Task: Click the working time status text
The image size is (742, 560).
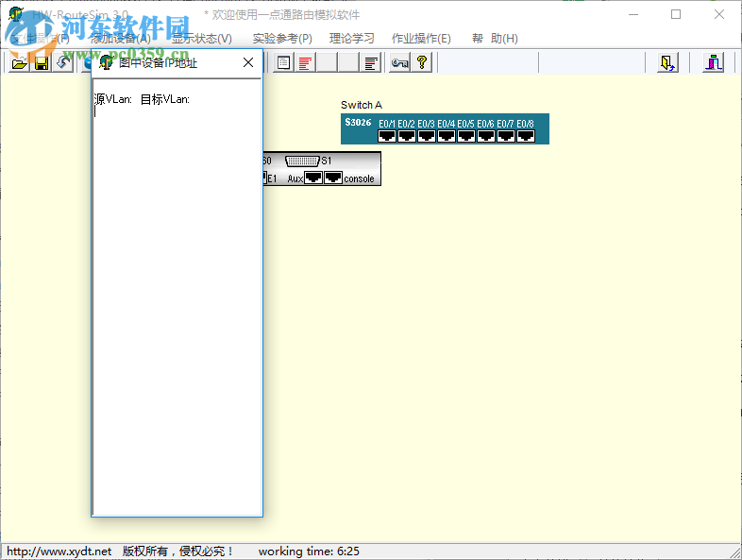Action: 309,552
